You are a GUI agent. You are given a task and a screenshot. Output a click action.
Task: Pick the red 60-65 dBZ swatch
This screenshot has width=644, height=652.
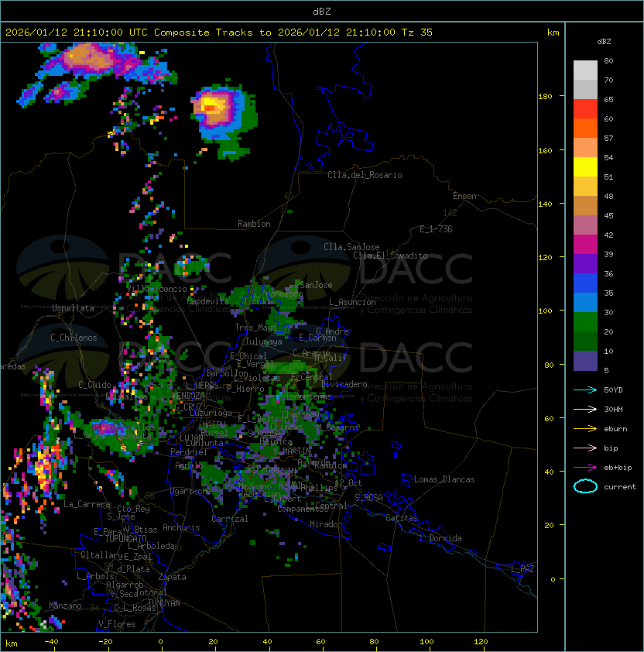click(x=585, y=109)
